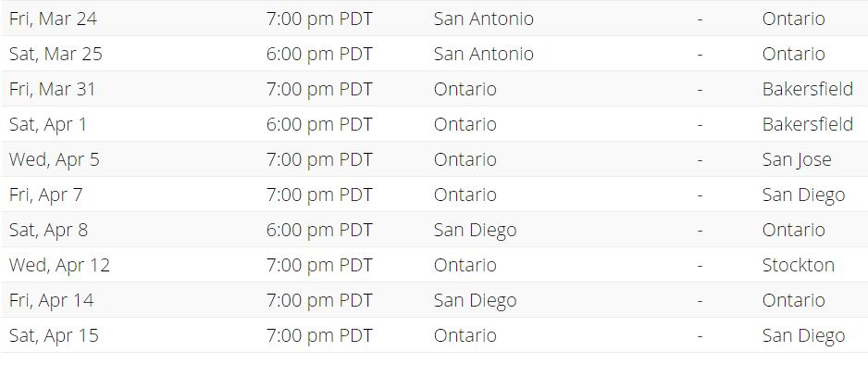Click the Sat, Apr 15 date cell
Image resolution: width=868 pixels, height=377 pixels.
click(x=54, y=336)
